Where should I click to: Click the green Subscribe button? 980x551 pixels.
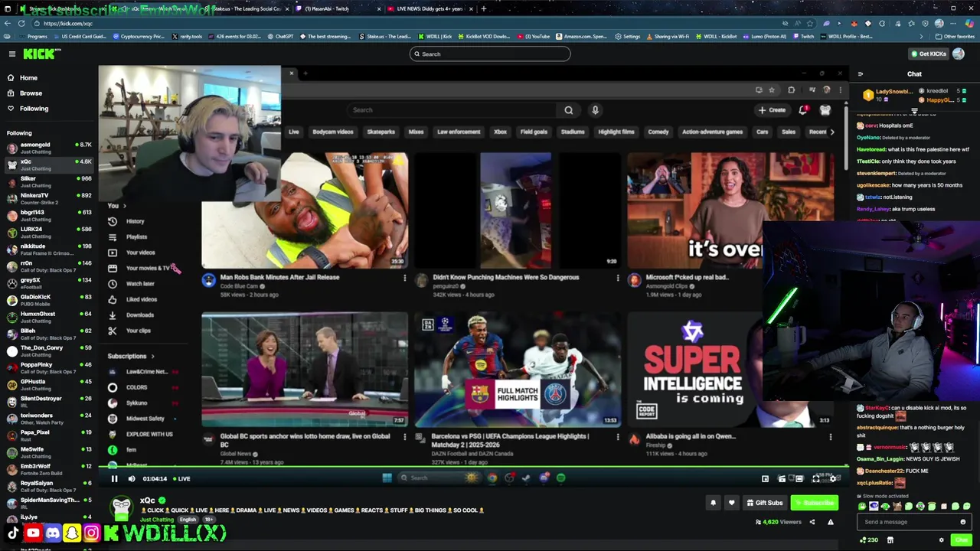pyautogui.click(x=815, y=503)
